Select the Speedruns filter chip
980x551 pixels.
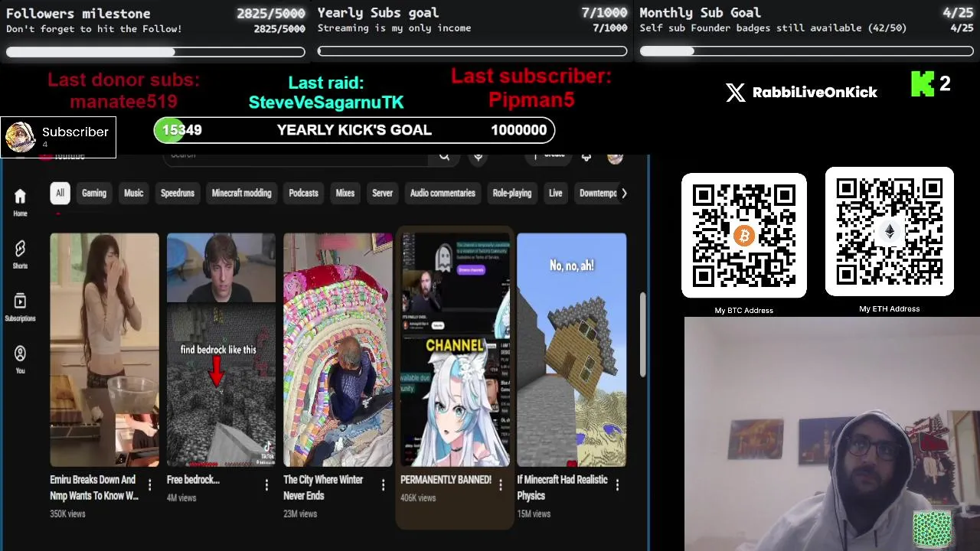[x=178, y=193]
